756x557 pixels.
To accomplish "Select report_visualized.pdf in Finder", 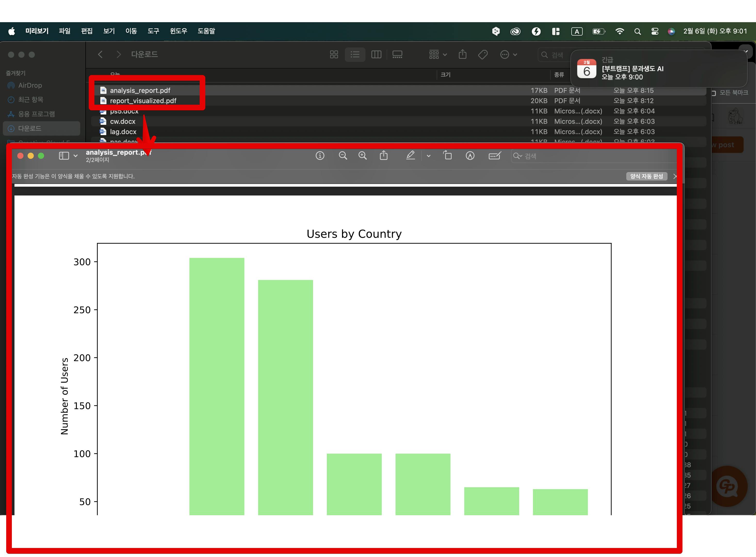I will point(399,101).
